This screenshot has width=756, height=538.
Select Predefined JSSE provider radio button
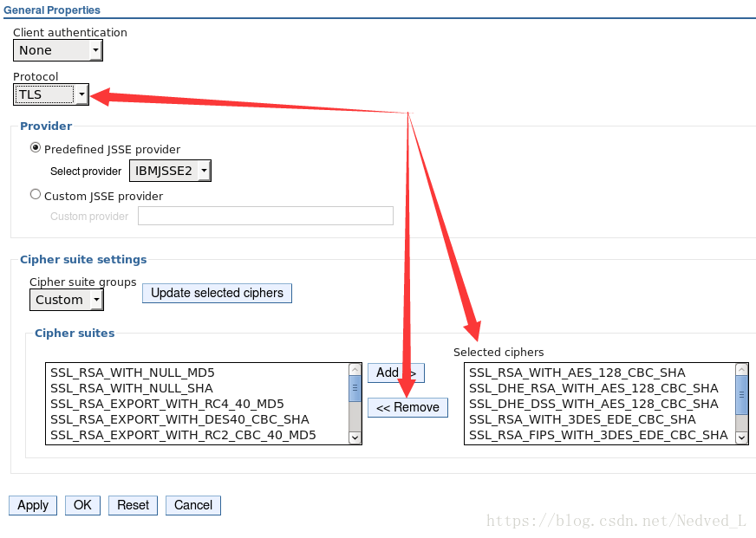pyautogui.click(x=36, y=148)
